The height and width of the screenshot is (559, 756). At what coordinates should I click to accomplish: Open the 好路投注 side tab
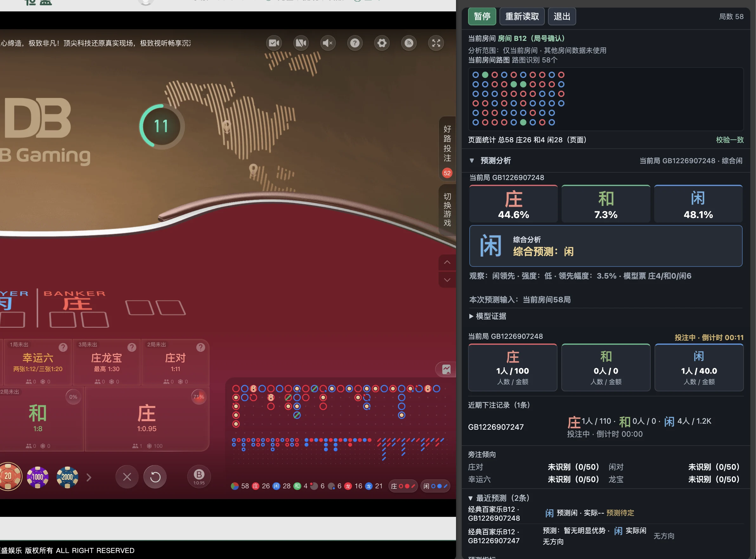(447, 148)
